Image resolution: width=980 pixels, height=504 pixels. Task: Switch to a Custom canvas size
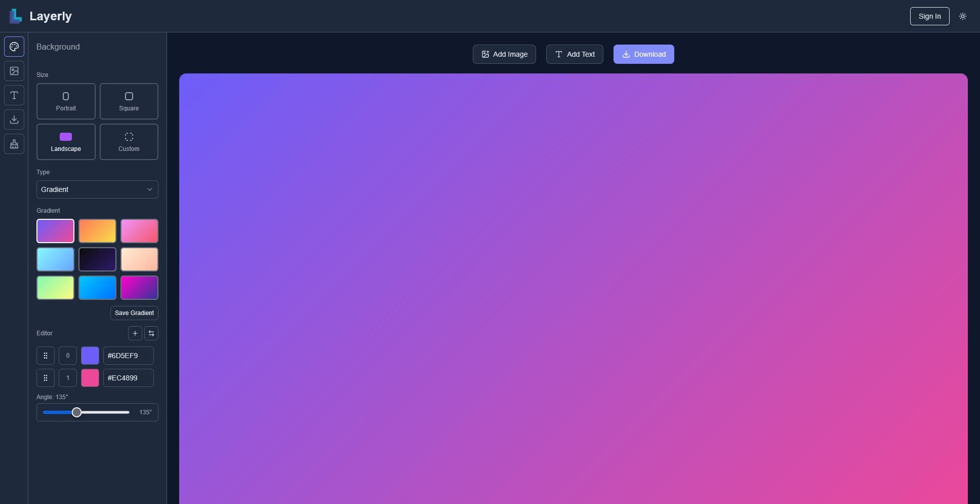tap(129, 142)
